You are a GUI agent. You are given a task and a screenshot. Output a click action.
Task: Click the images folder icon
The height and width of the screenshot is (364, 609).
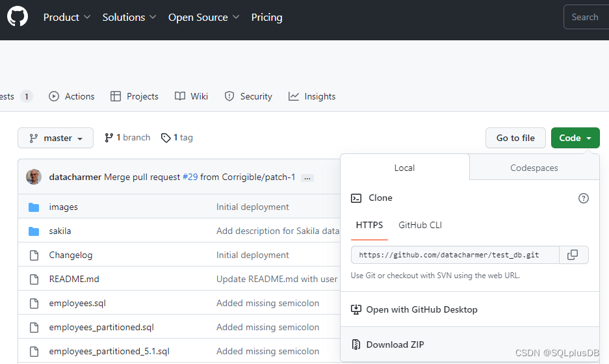click(34, 207)
